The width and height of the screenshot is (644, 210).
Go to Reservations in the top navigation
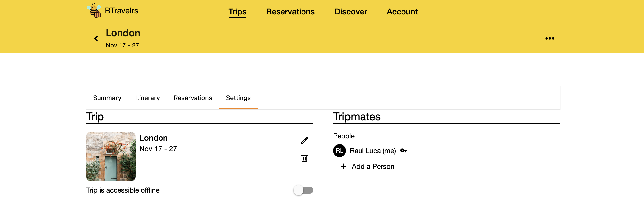coord(290,12)
